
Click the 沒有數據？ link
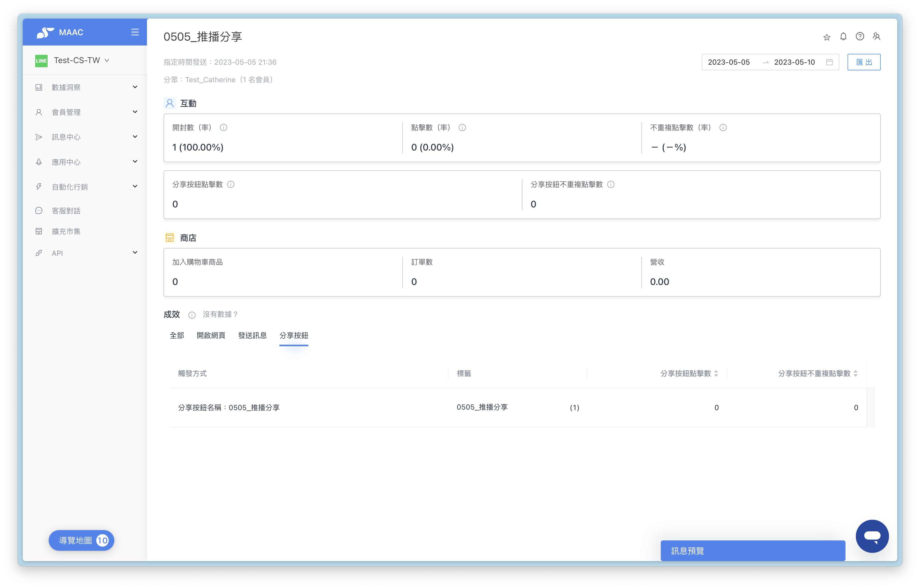pyautogui.click(x=220, y=314)
